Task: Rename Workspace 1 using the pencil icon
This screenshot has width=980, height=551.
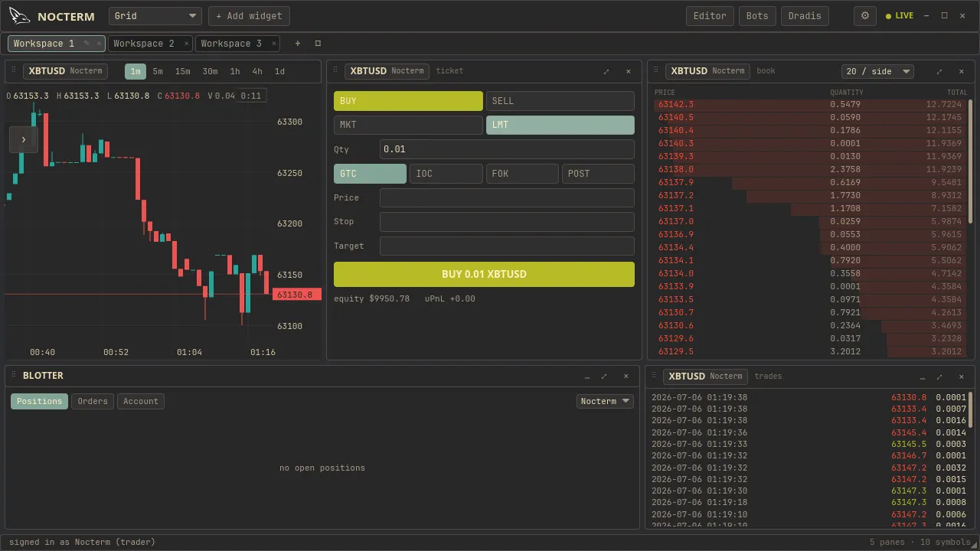Action: [87, 44]
